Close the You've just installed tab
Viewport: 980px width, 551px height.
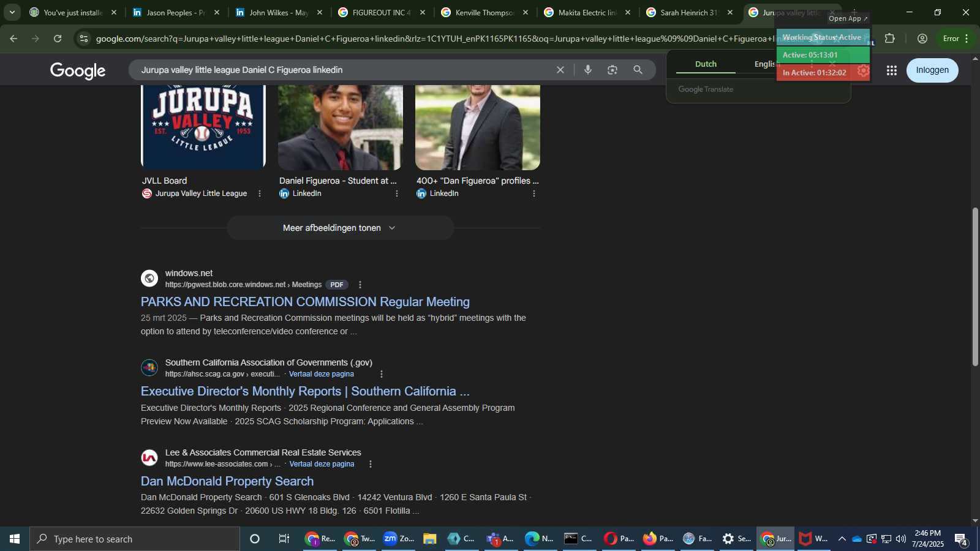[x=113, y=12]
